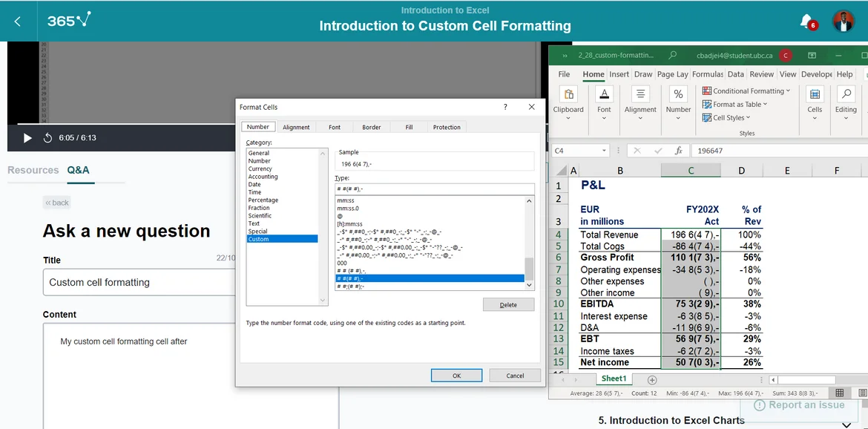Open the Name Box dropdown arrow
The image size is (868, 429).
click(x=605, y=151)
